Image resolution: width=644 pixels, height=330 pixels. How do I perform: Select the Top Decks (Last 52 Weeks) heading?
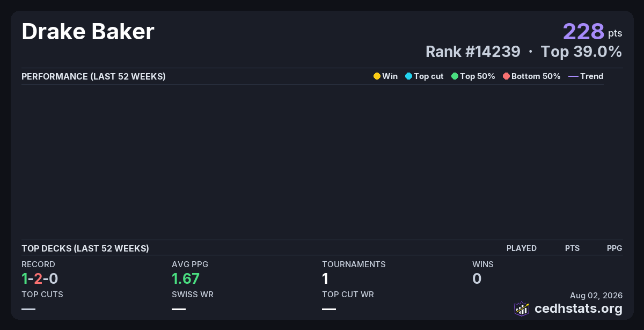[x=85, y=248]
